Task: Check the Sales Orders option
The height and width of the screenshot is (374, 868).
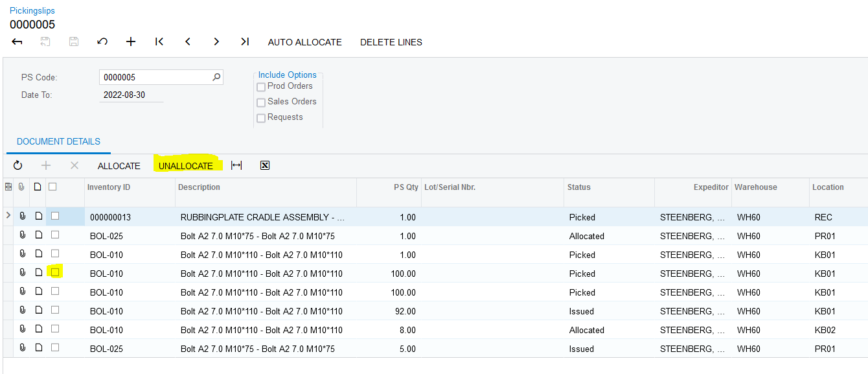Action: [x=261, y=102]
